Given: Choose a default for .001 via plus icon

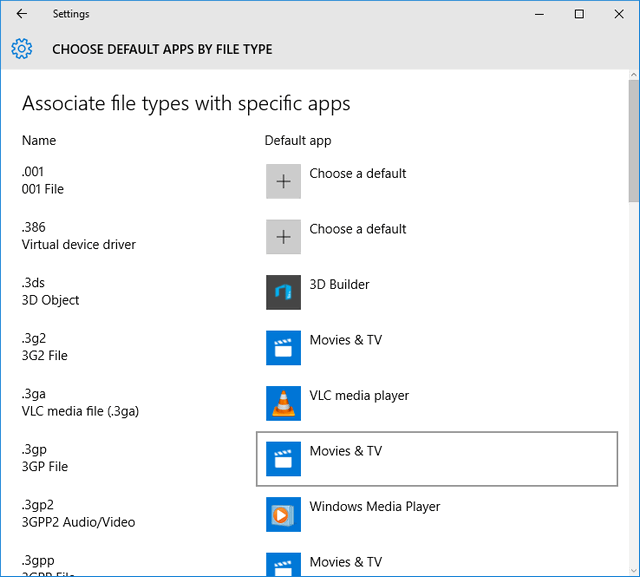Looking at the screenshot, I should click(283, 182).
